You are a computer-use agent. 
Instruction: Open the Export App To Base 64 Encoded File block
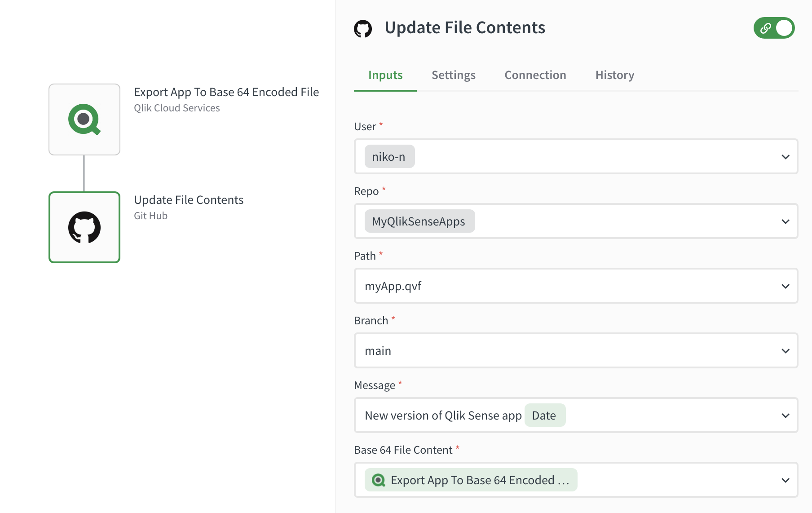(x=84, y=119)
